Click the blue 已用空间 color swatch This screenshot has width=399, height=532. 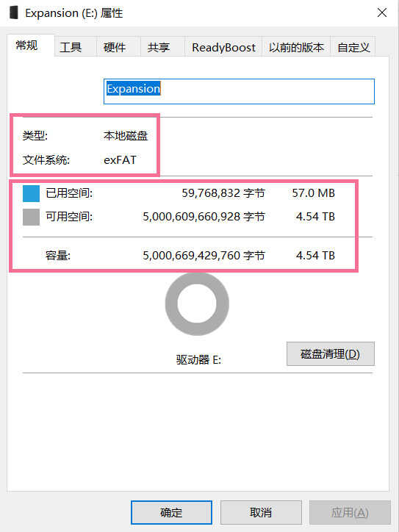click(x=31, y=193)
